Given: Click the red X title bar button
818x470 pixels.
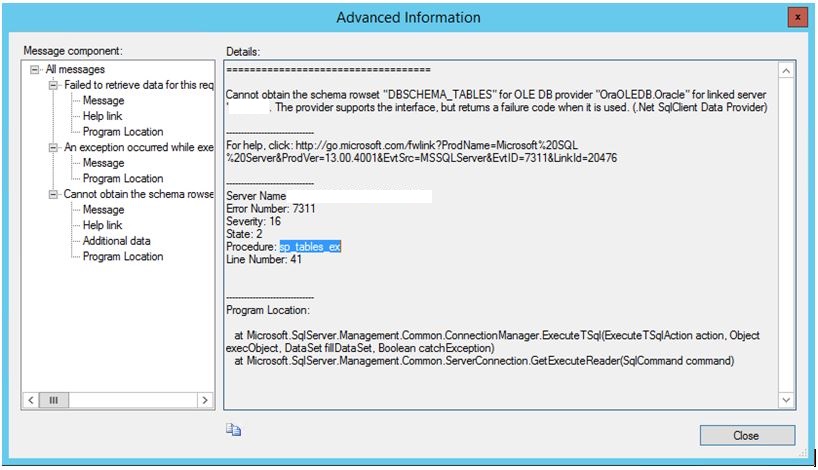Looking at the screenshot, I should point(798,17).
